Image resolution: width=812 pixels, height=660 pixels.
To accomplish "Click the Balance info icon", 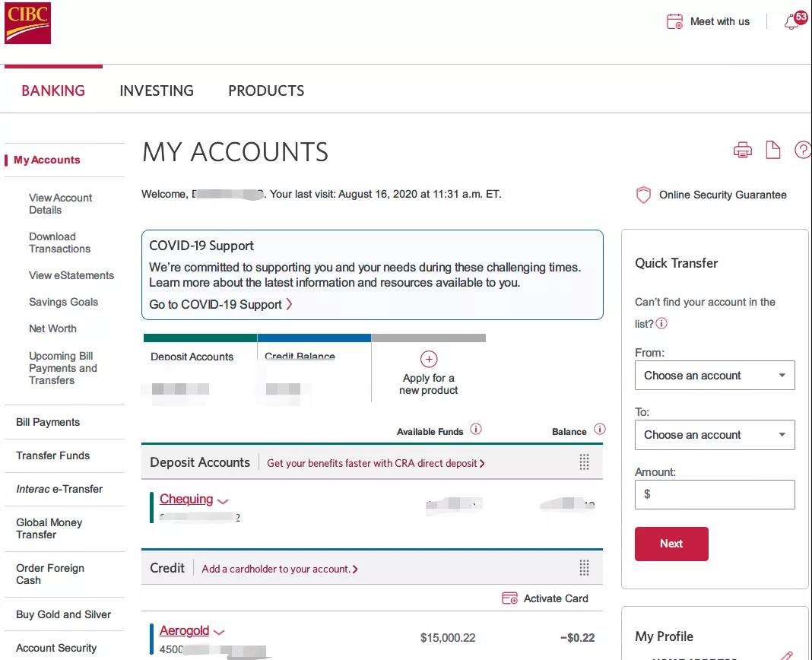I will [x=600, y=429].
